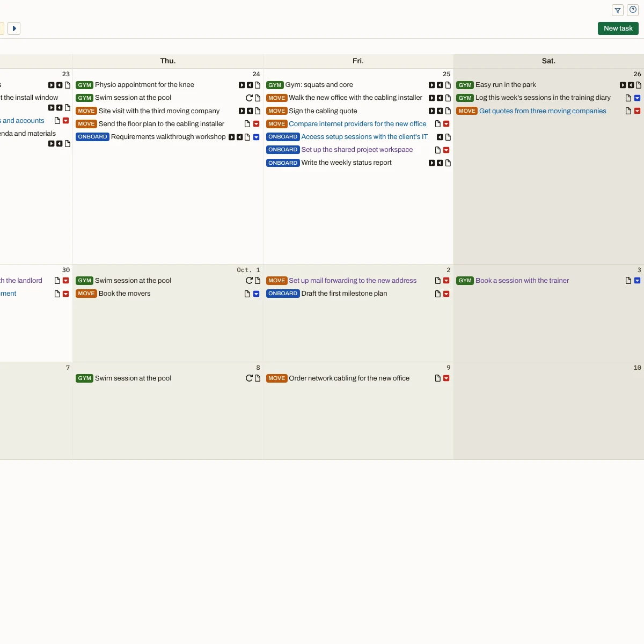Viewport: 644px width, 644px height.
Task: Open the help question mark icon
Action: 633,10
